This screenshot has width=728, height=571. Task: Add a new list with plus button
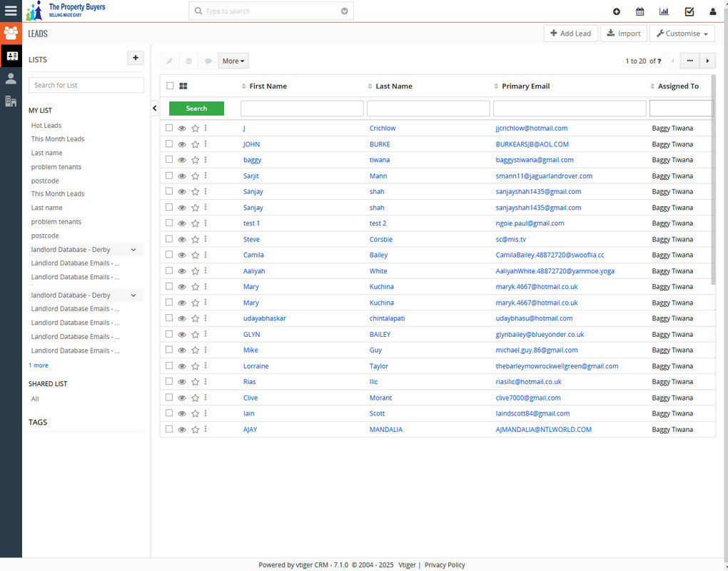136,58
